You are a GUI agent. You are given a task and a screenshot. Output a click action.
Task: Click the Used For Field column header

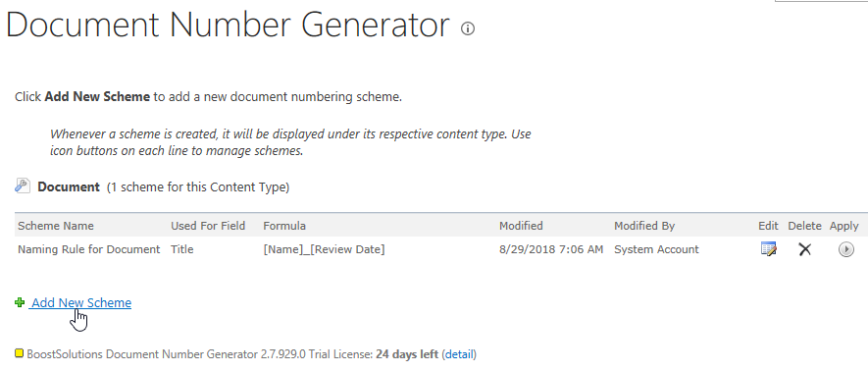208,226
